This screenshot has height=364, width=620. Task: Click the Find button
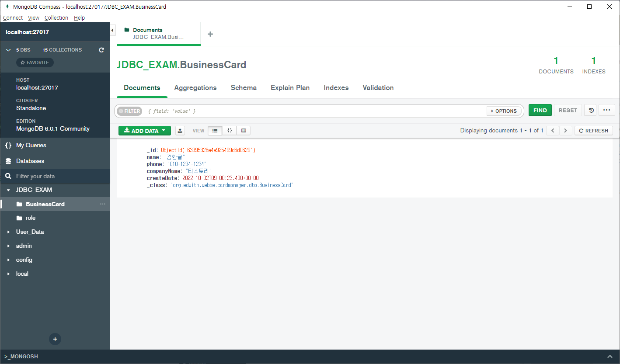tap(540, 111)
